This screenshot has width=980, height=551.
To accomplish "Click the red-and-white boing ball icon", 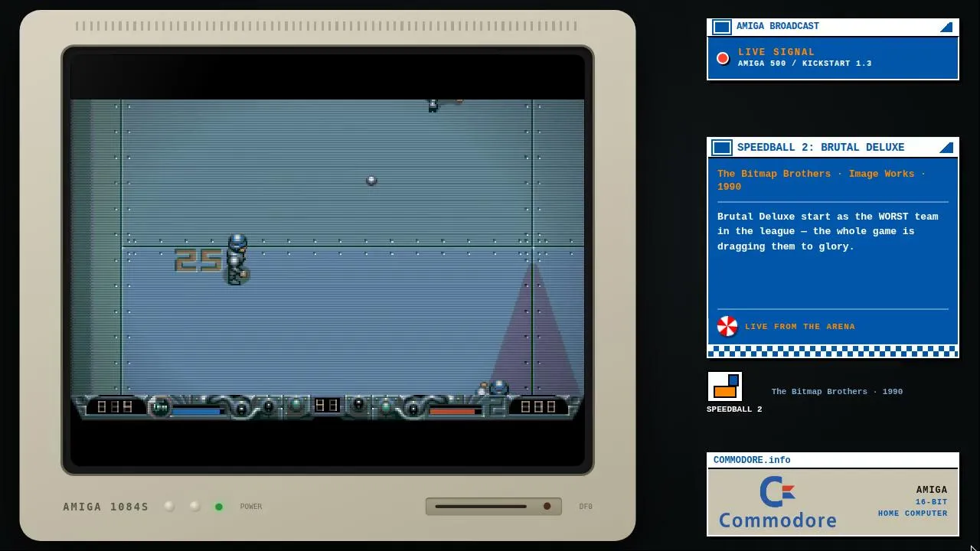I will (727, 326).
